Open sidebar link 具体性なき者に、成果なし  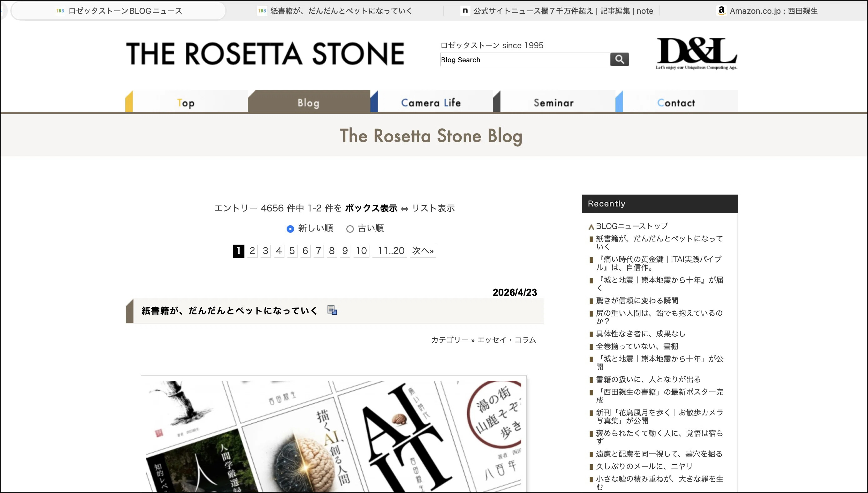tap(641, 333)
